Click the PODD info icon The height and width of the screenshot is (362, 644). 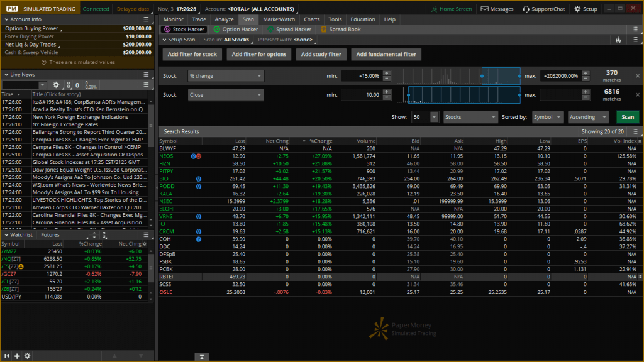click(x=198, y=186)
